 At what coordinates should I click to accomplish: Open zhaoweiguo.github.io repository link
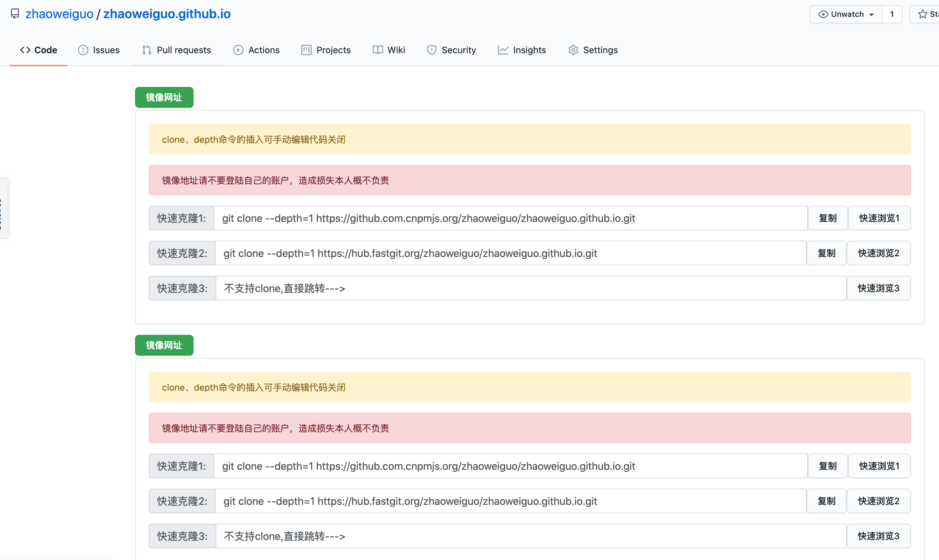pos(167,14)
